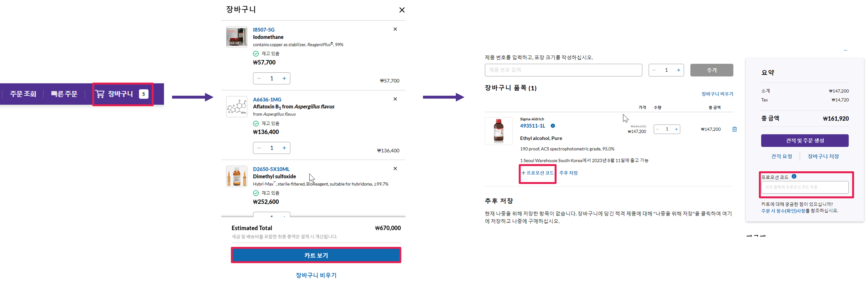The image size is (868, 287).
Task: Increase Ethyl alcohol quantity with the plus
Action: [x=676, y=129]
